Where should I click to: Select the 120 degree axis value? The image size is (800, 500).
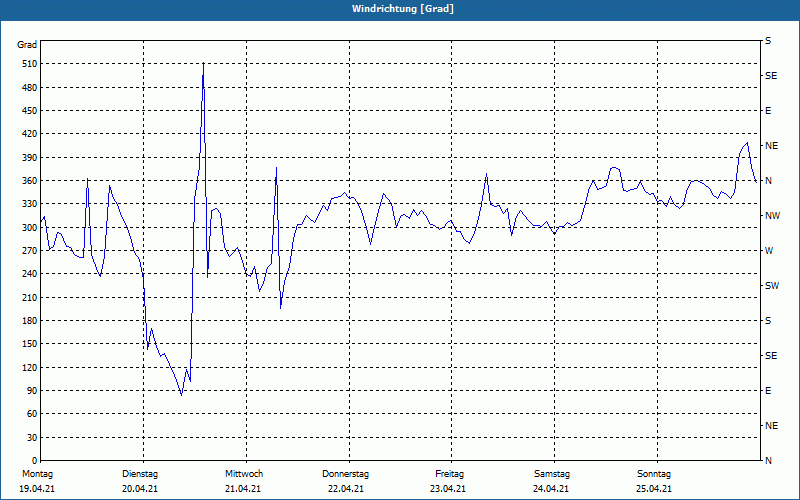[x=30, y=367]
